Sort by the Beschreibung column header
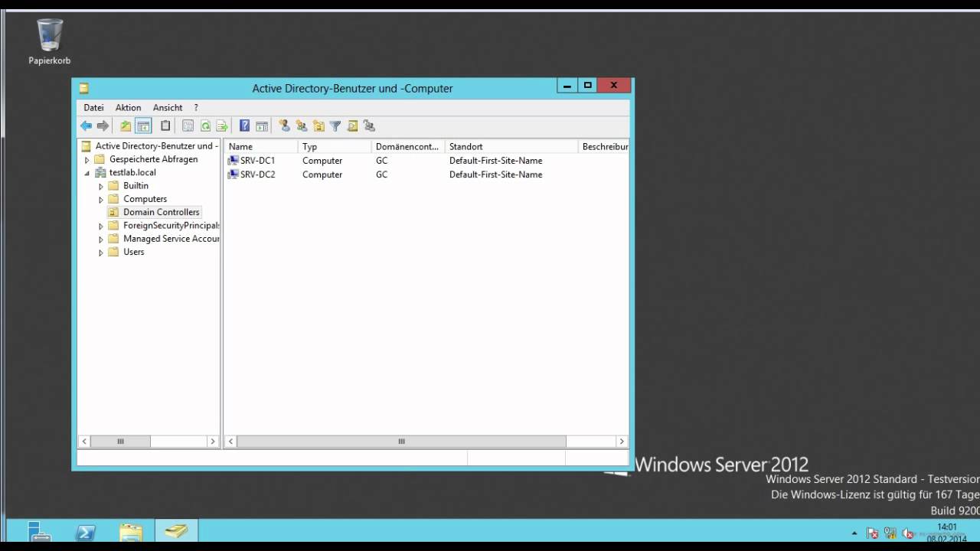The width and height of the screenshot is (980, 551). [x=604, y=146]
